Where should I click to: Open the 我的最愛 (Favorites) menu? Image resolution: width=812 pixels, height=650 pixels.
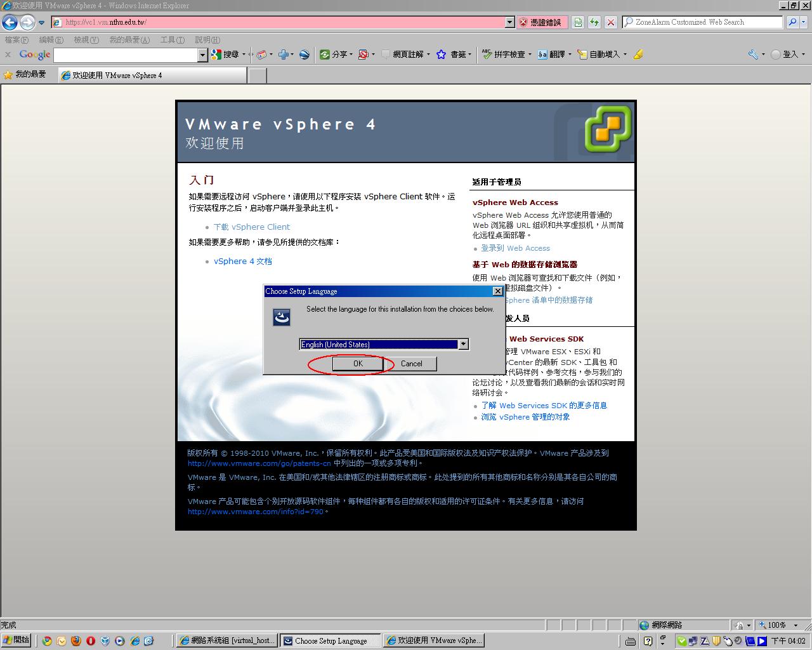click(129, 40)
